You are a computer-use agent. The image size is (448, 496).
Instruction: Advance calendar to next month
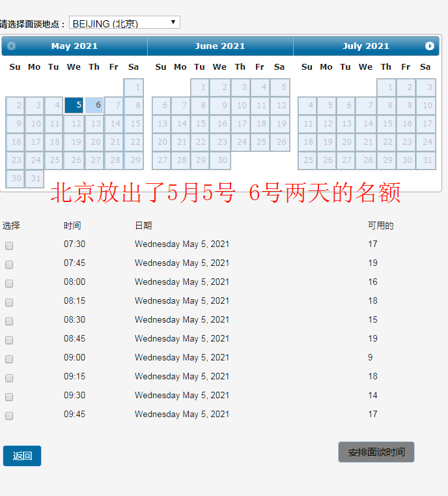coord(429,46)
